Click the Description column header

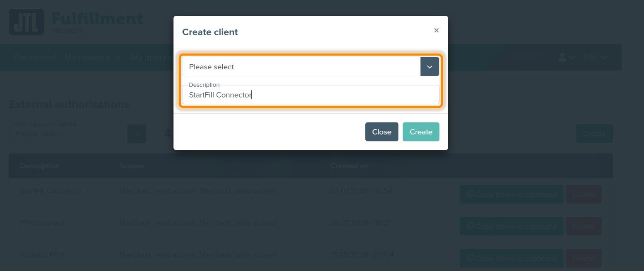click(40, 166)
